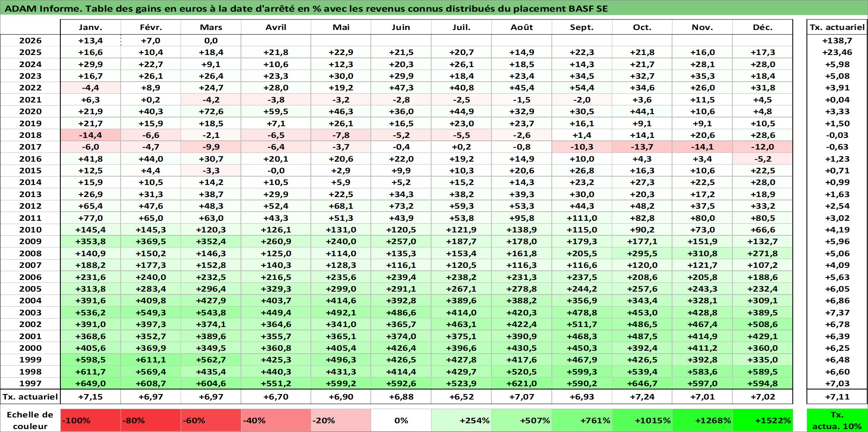This screenshot has width=868, height=432.
Task: Select the 'Janv.' column header
Action: [x=91, y=27]
